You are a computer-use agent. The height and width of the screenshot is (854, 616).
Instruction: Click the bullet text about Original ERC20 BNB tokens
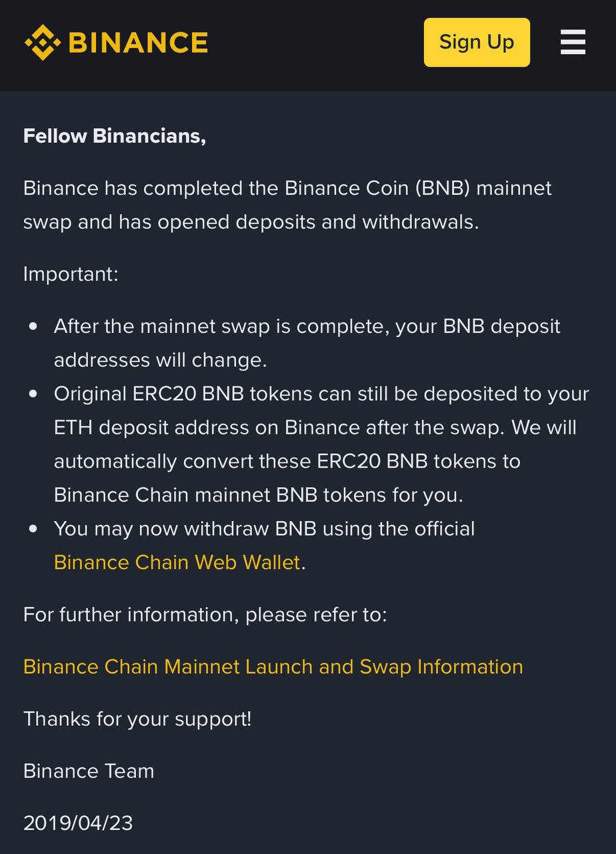pyautogui.click(x=320, y=444)
